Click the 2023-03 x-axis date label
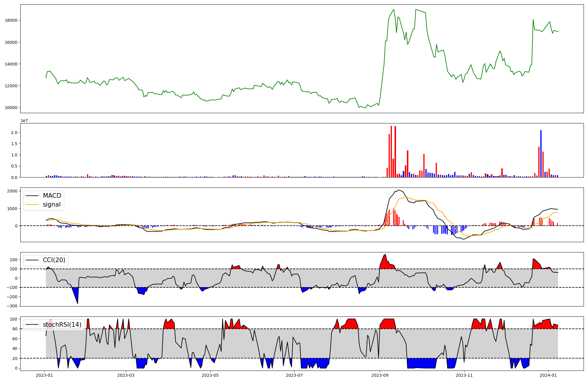Screen dimensions: 588x382 pos(126,375)
